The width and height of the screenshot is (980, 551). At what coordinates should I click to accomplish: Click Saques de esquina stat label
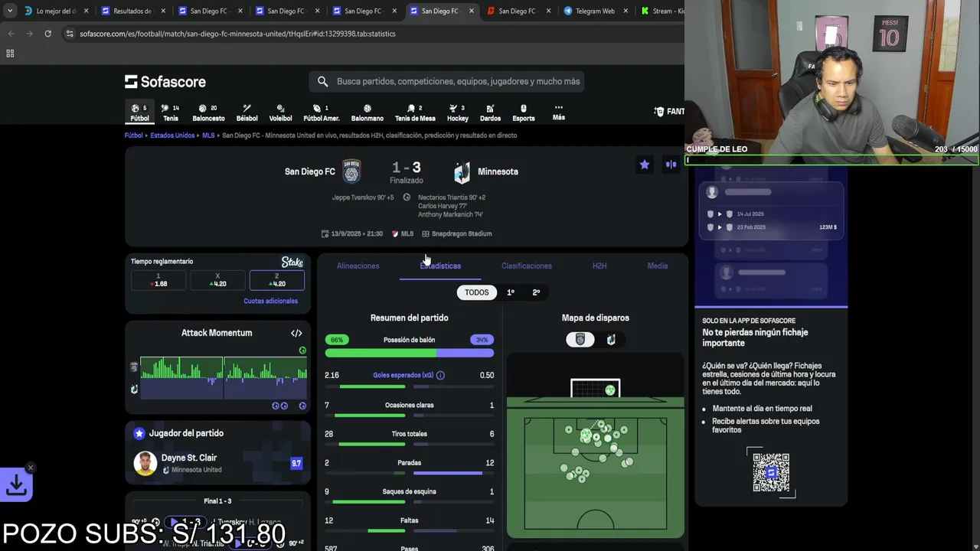point(410,491)
